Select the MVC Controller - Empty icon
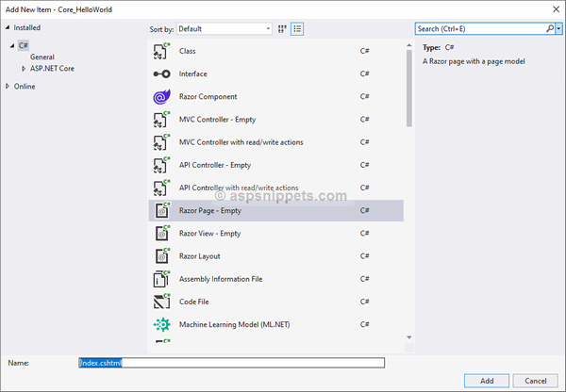 [161, 120]
